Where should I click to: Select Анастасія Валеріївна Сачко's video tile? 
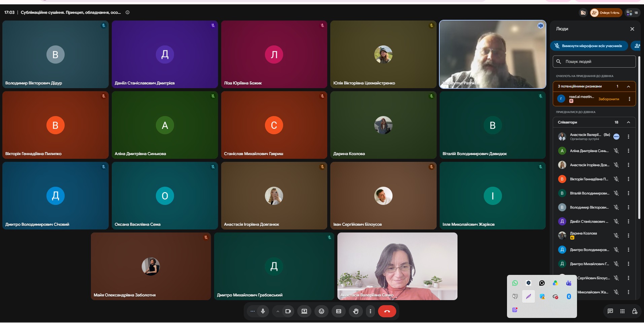[x=397, y=266]
